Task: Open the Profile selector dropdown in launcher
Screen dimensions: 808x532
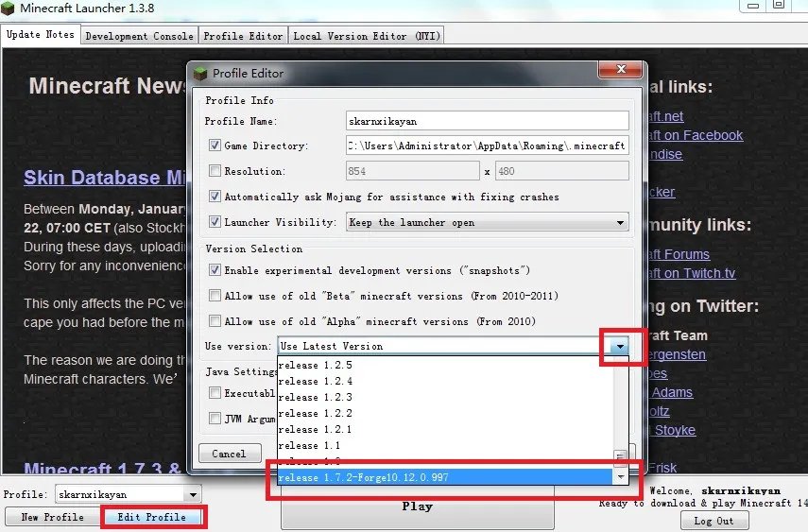Action: 193,494
